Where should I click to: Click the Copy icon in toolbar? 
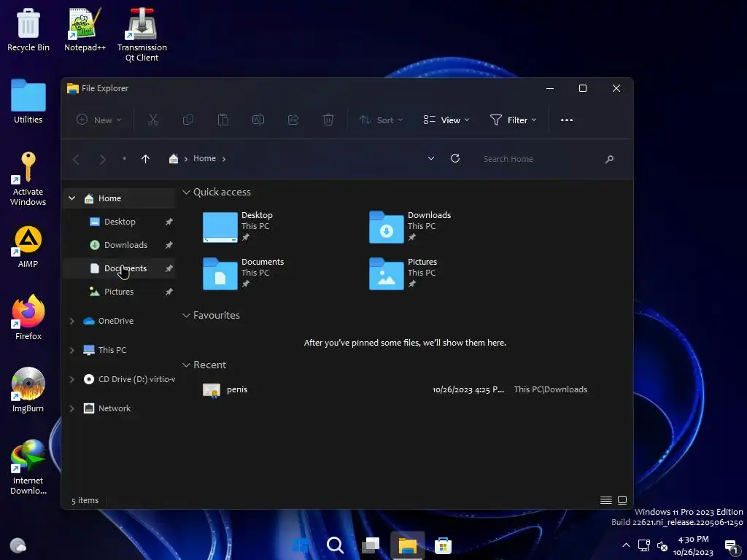(188, 120)
